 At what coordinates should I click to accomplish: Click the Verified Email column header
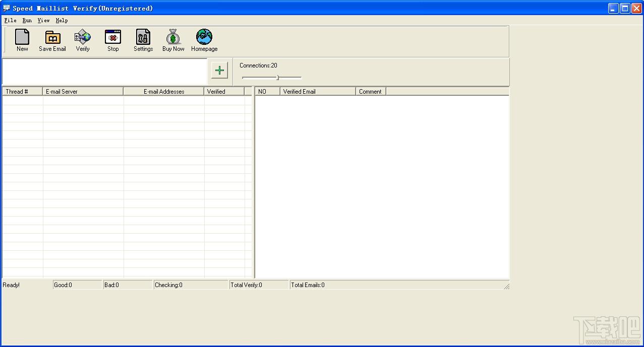click(x=318, y=91)
